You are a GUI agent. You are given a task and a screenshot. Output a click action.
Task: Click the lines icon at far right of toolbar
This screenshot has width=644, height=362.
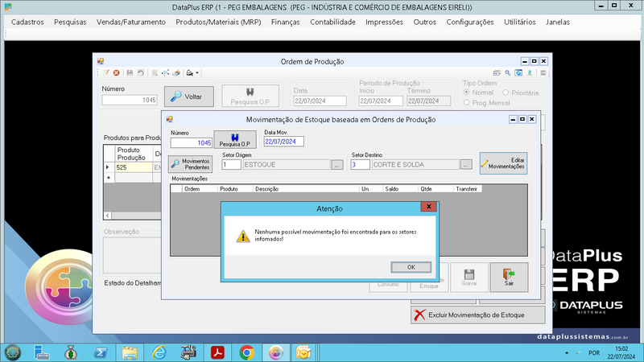coord(543,72)
